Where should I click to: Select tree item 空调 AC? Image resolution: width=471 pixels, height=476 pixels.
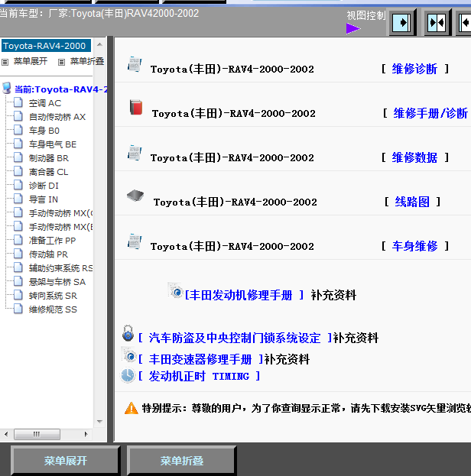point(45,103)
